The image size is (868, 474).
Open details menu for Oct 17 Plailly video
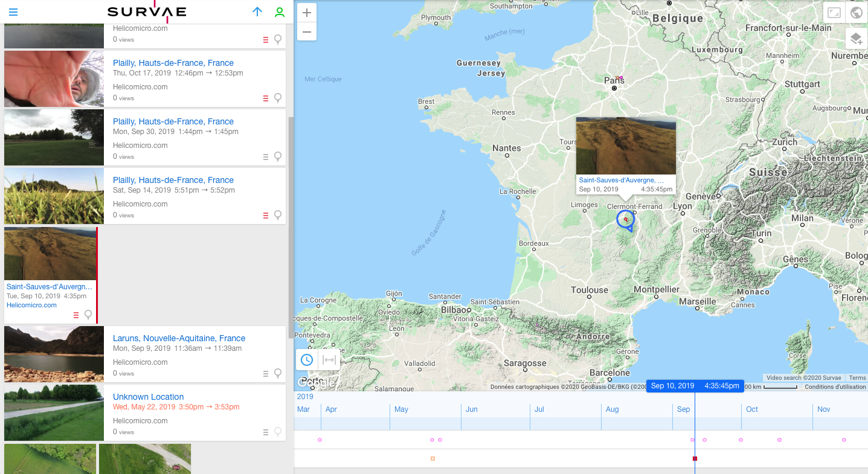tap(265, 98)
